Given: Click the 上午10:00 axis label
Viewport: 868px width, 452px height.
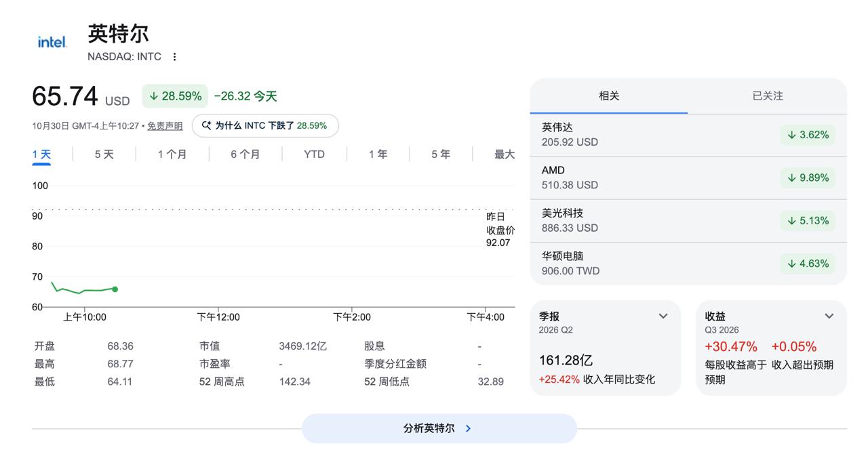Looking at the screenshot, I should (x=85, y=317).
